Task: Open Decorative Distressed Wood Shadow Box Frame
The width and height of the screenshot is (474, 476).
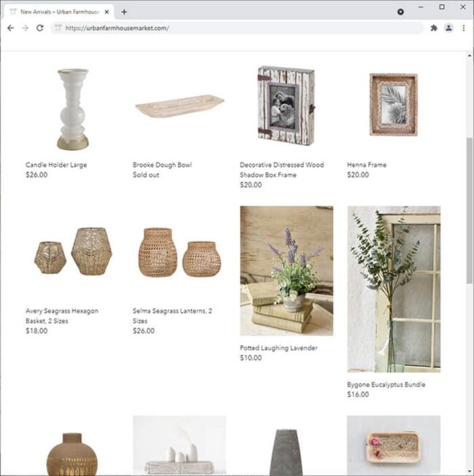Action: pos(281,170)
